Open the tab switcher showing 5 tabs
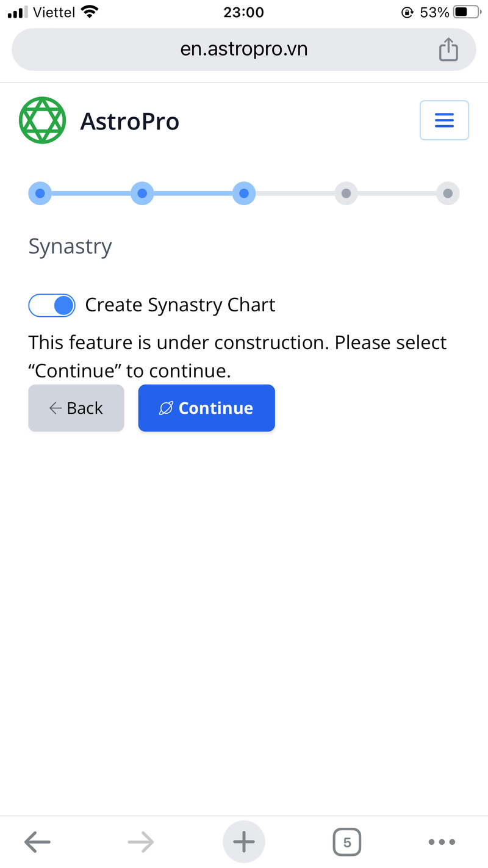Viewport: 488px width, 868px height. pyautogui.click(x=347, y=841)
